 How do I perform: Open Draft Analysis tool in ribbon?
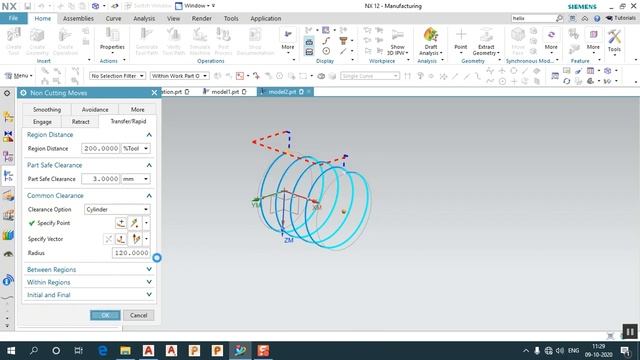[430, 41]
